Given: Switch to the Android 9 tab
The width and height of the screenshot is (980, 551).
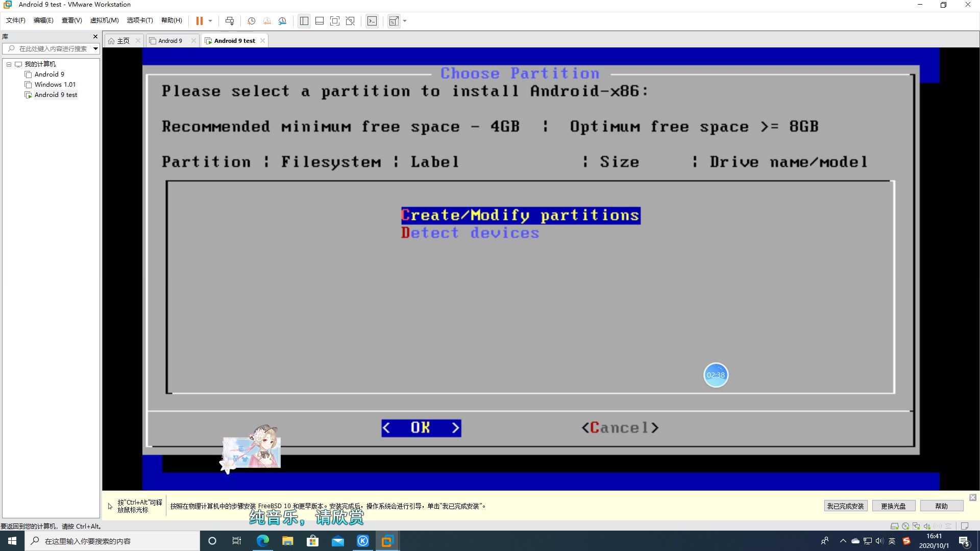Looking at the screenshot, I should [170, 41].
